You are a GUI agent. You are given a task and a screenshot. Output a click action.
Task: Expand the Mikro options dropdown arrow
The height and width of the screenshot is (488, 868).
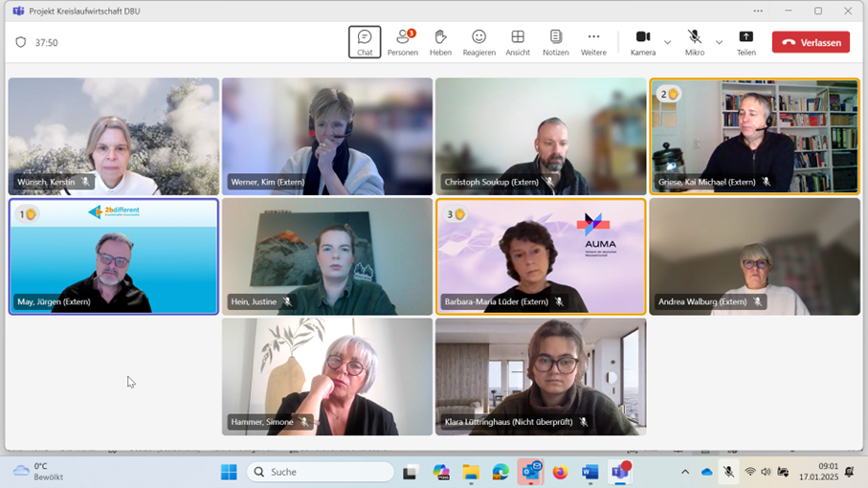click(x=719, y=43)
